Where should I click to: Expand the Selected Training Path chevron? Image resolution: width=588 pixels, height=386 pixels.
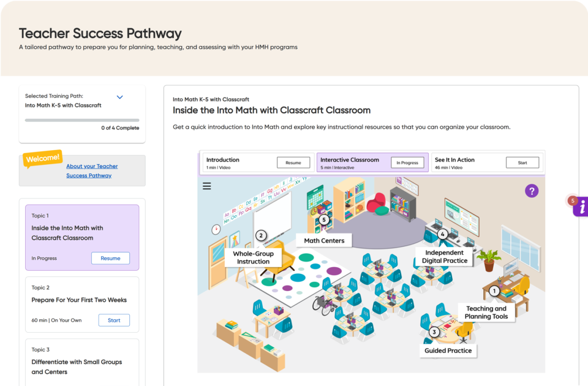(119, 97)
